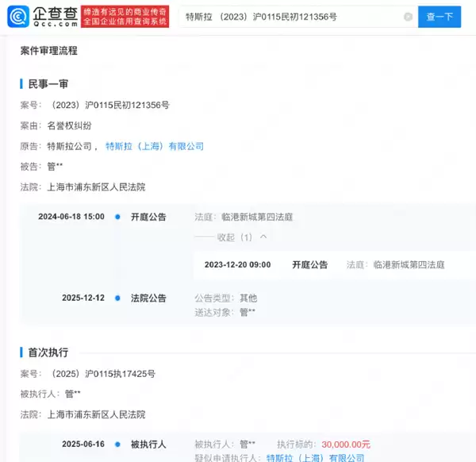The width and height of the screenshot is (476, 462).
Task: Click the red slogan banner 全国企业信用查询系统
Action: click(125, 17)
